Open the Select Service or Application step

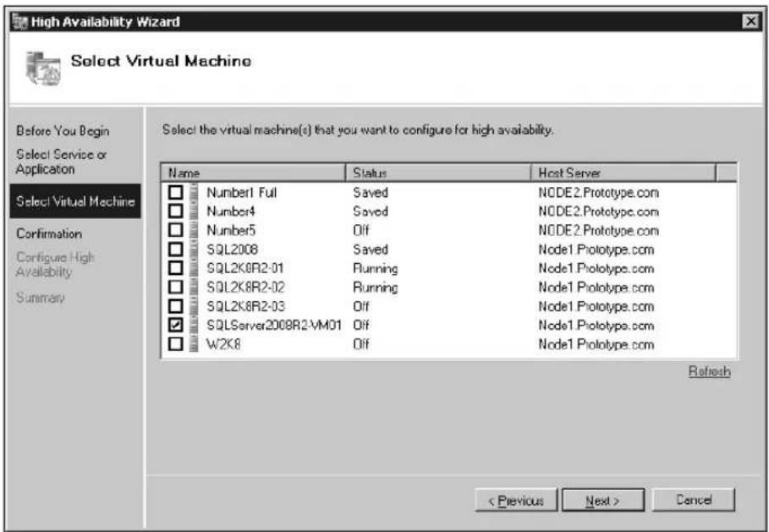click(61, 162)
